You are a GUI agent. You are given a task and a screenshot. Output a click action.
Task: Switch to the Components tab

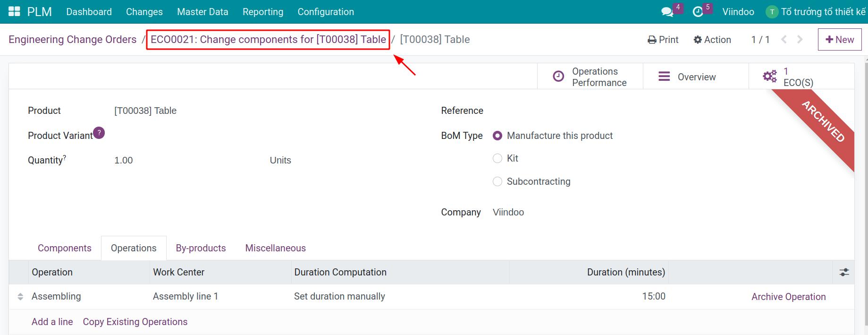(x=65, y=248)
